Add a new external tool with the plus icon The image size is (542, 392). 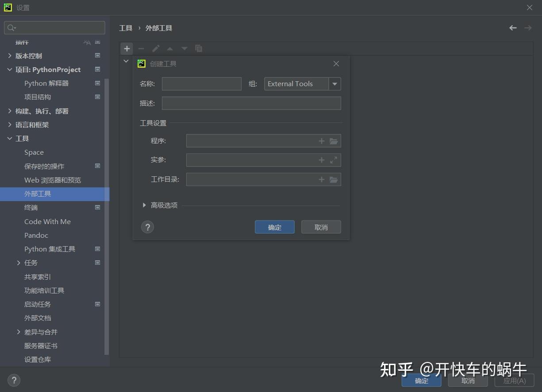pyautogui.click(x=127, y=49)
